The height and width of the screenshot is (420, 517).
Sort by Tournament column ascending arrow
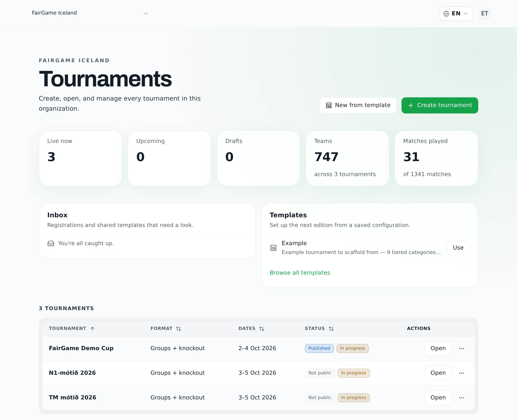(x=92, y=329)
